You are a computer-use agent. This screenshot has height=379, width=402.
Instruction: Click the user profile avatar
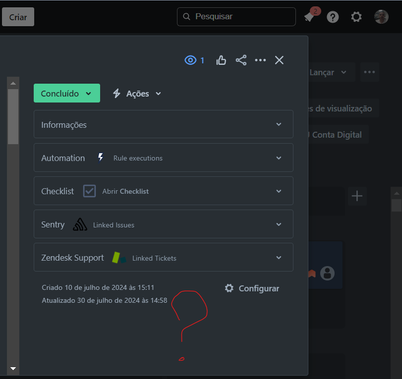(381, 17)
